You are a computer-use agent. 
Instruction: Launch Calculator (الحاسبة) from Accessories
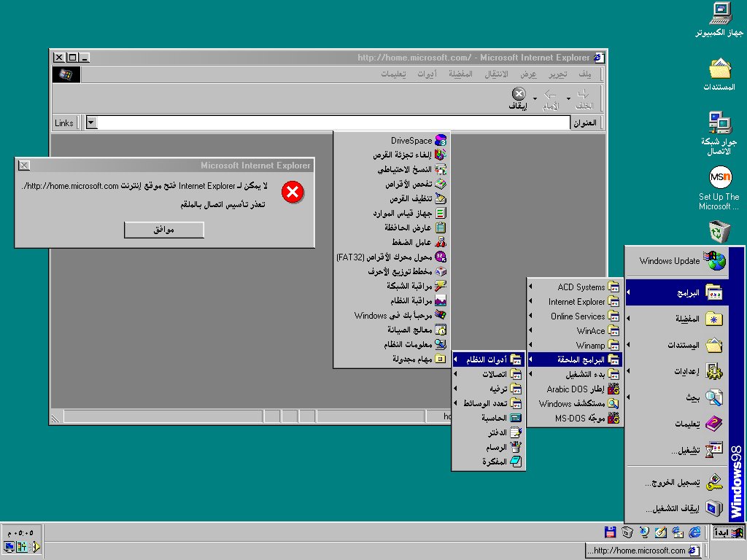coord(488,418)
